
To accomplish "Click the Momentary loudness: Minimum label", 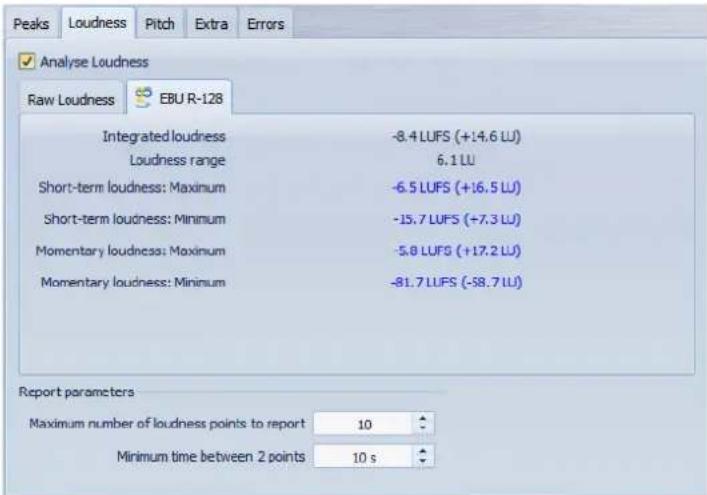I will click(133, 282).
